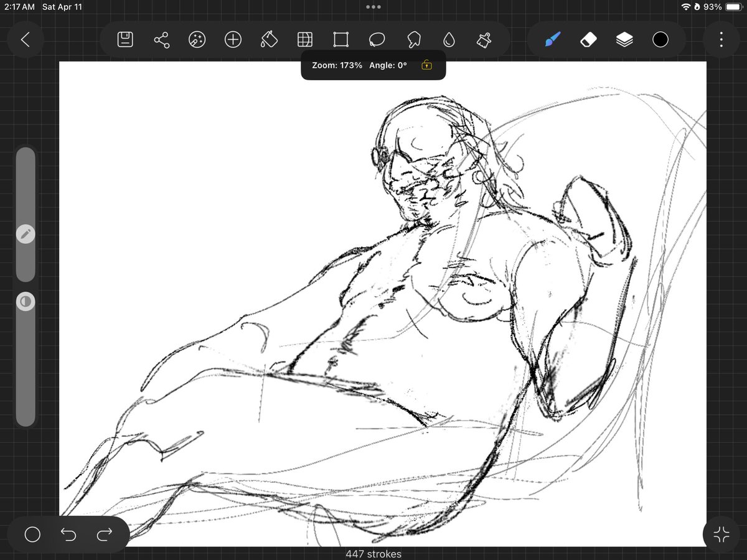747x560 pixels.
Task: Select the Eraser tool
Action: [588, 39]
